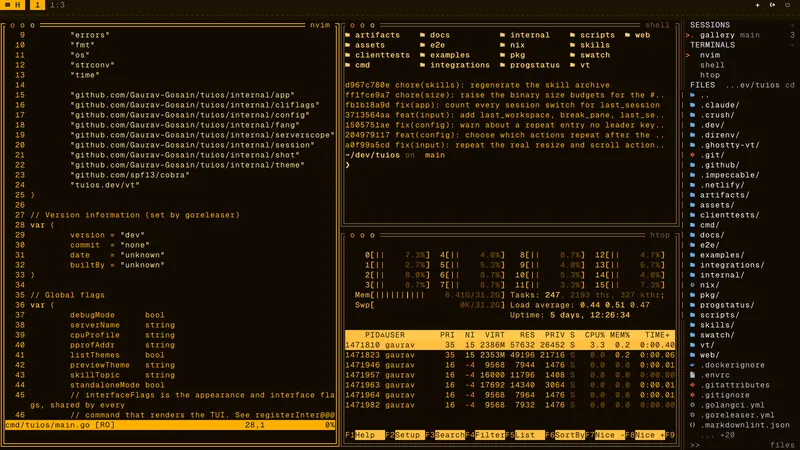800x450 pixels.
Task: Click the folder icon beside 'docs' in shell listing
Action: point(422,35)
